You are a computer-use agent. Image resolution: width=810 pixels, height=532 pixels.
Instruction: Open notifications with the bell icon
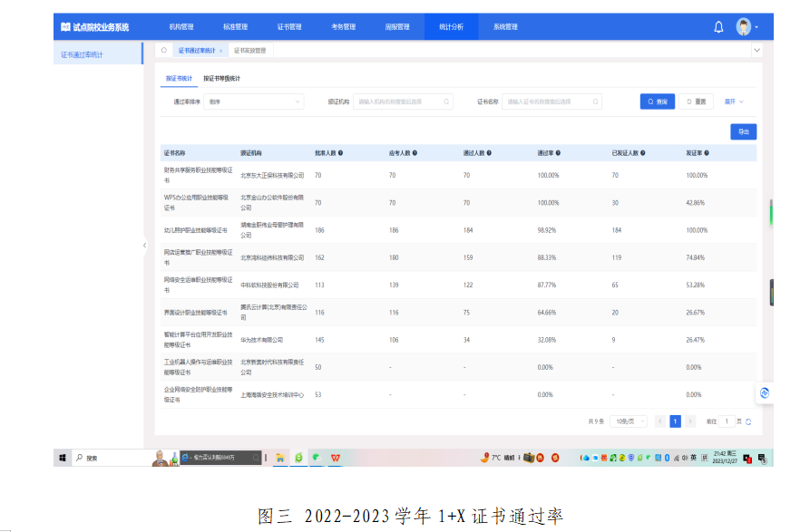tap(718, 27)
